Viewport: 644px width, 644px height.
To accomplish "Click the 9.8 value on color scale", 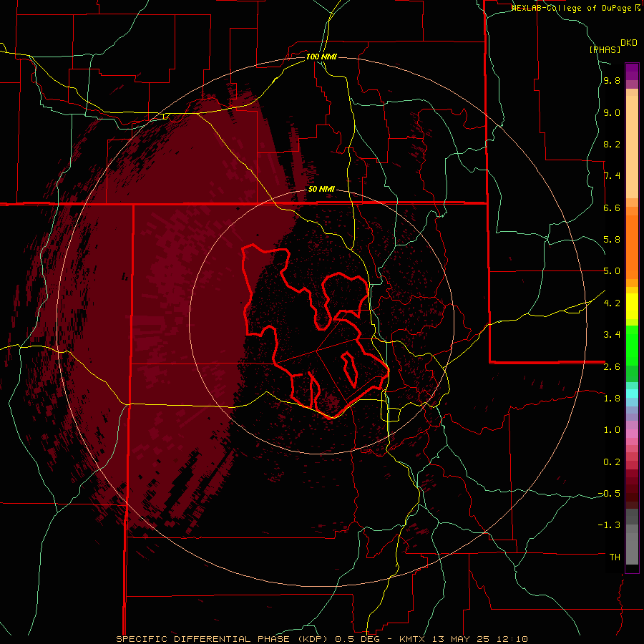I will pyautogui.click(x=612, y=81).
